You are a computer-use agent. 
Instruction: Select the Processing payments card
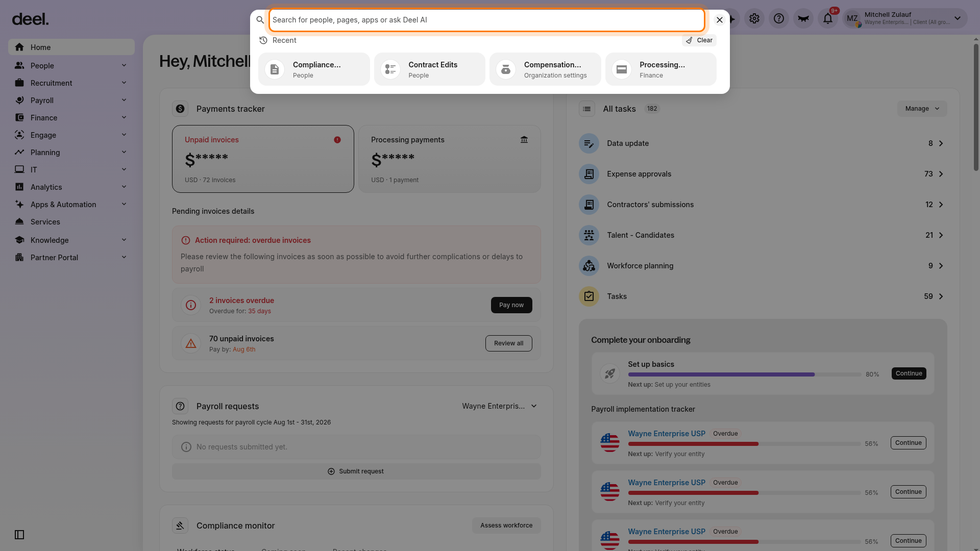[x=450, y=159]
